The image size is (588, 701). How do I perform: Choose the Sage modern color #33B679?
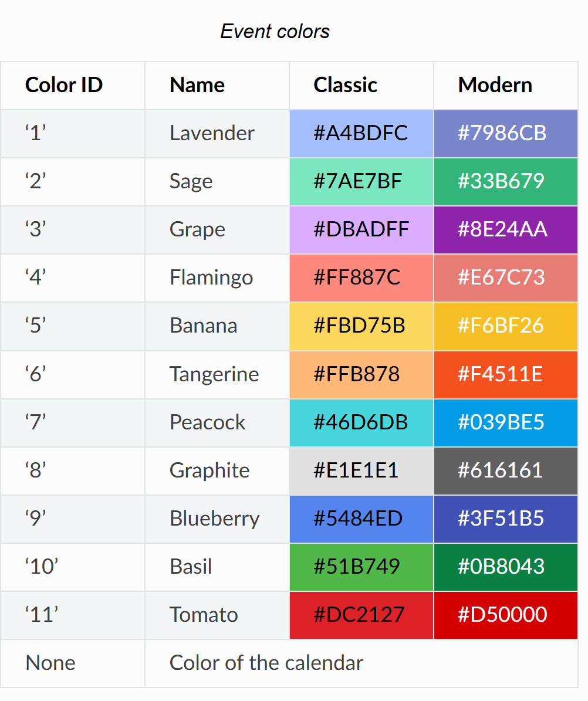point(505,181)
